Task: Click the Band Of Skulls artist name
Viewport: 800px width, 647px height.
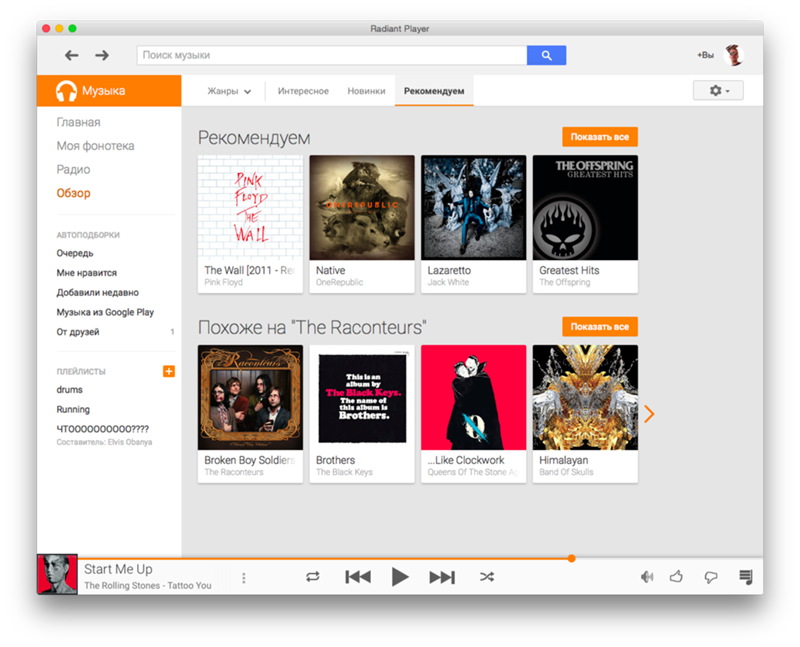Action: pyautogui.click(x=566, y=472)
